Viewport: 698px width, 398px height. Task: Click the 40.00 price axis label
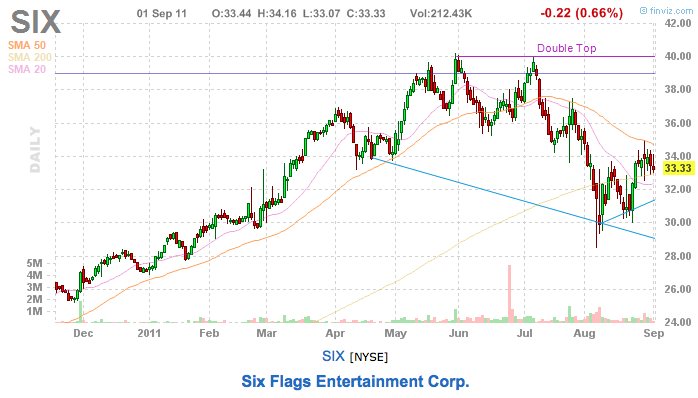tap(678, 56)
